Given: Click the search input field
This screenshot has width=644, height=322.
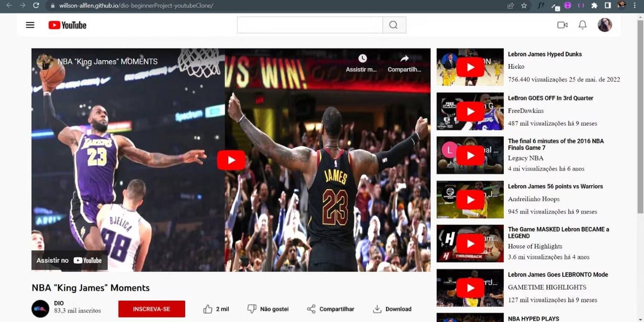Looking at the screenshot, I should coord(309,24).
